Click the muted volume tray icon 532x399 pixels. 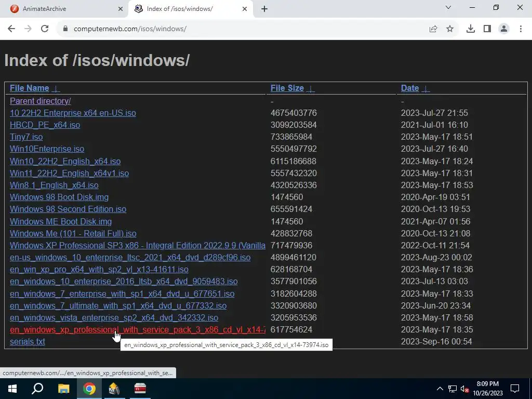click(x=465, y=389)
